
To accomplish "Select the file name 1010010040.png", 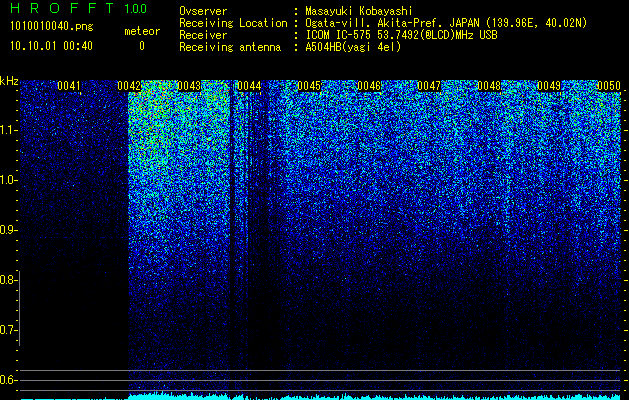I will (51, 26).
